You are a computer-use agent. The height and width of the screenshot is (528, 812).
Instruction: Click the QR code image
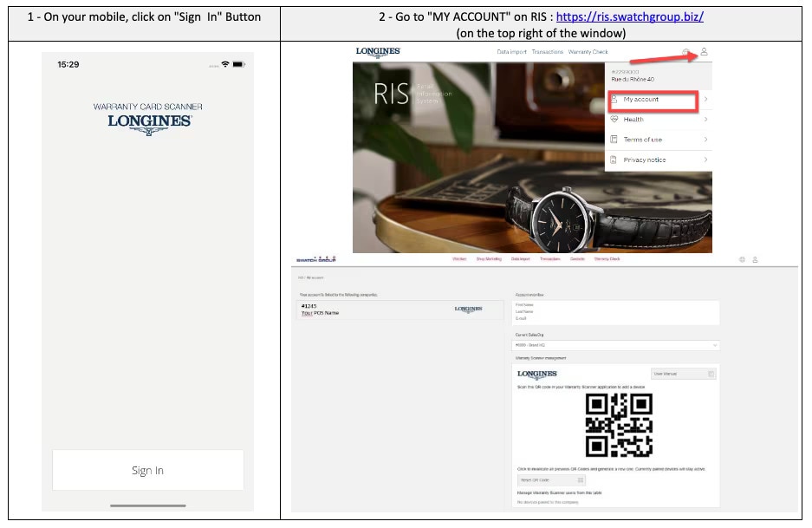tap(619, 425)
